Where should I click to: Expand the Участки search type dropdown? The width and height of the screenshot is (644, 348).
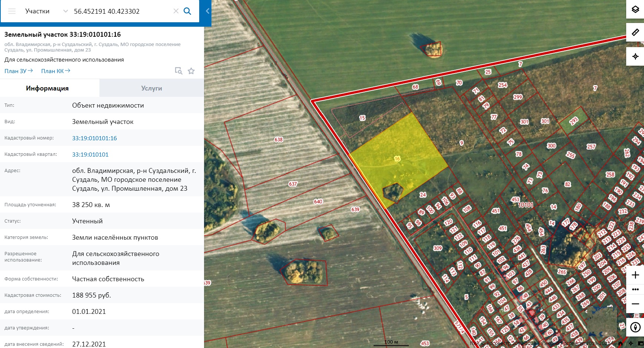66,11
